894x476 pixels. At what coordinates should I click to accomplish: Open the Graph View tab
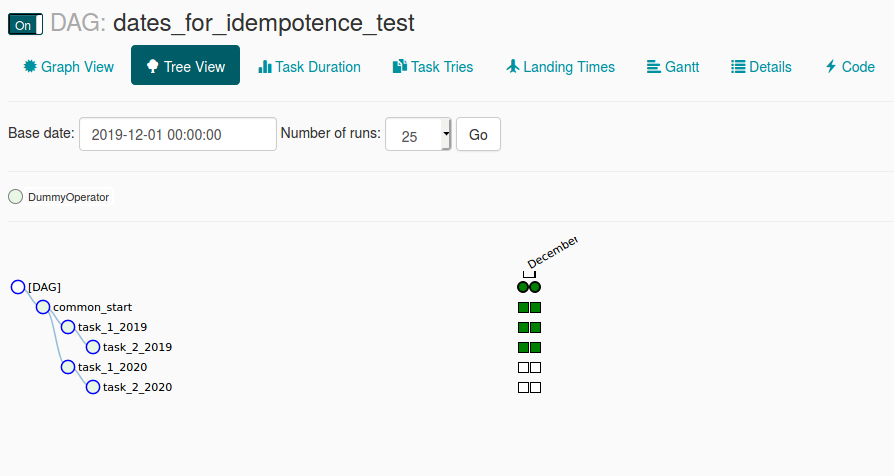point(68,67)
